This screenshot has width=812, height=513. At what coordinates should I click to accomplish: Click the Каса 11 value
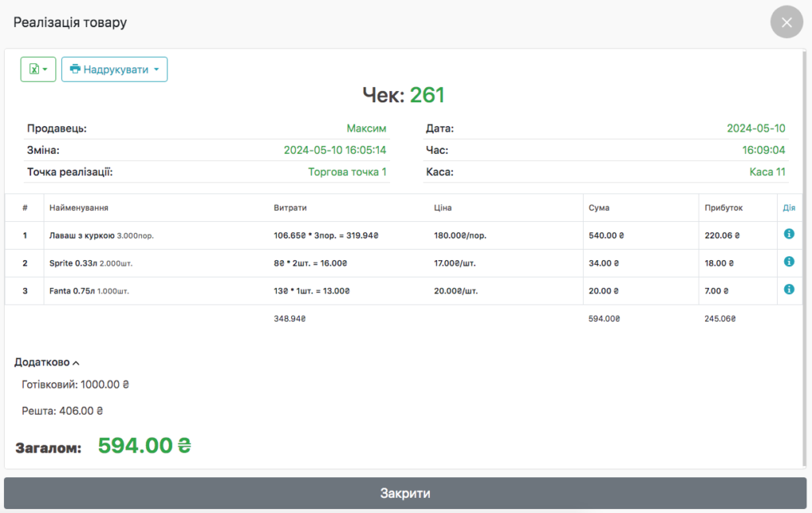(767, 172)
